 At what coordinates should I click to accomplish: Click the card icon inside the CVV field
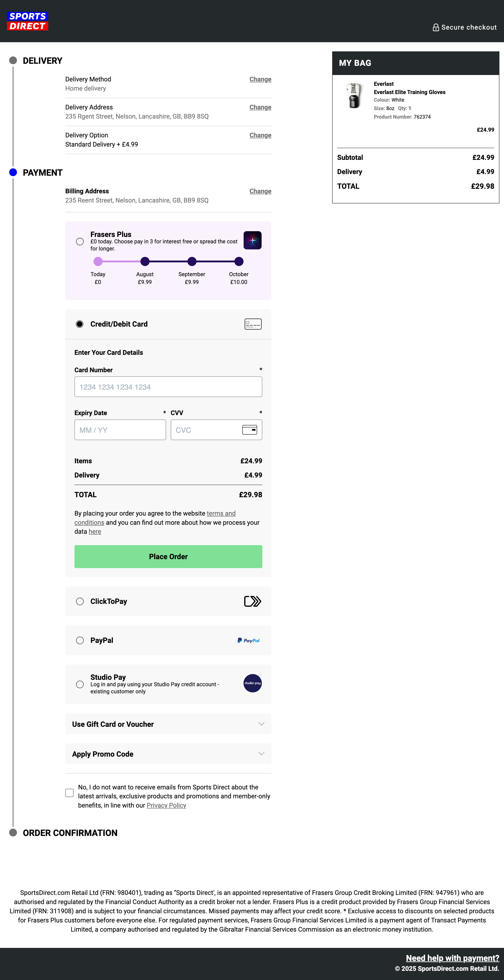[x=250, y=430]
